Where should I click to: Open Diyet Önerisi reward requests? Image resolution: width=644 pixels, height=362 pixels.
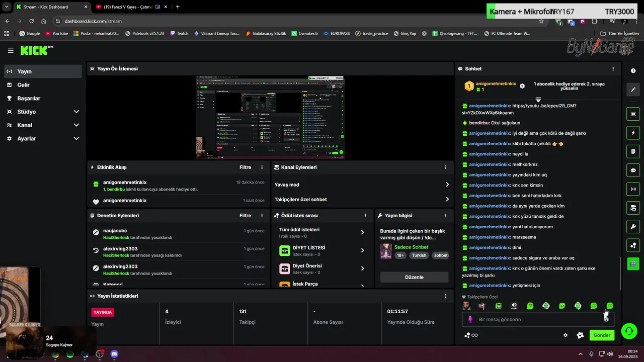(x=322, y=268)
